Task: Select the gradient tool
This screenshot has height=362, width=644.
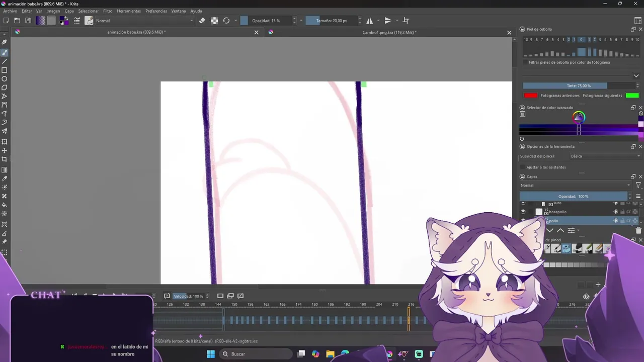Action: click(5, 170)
